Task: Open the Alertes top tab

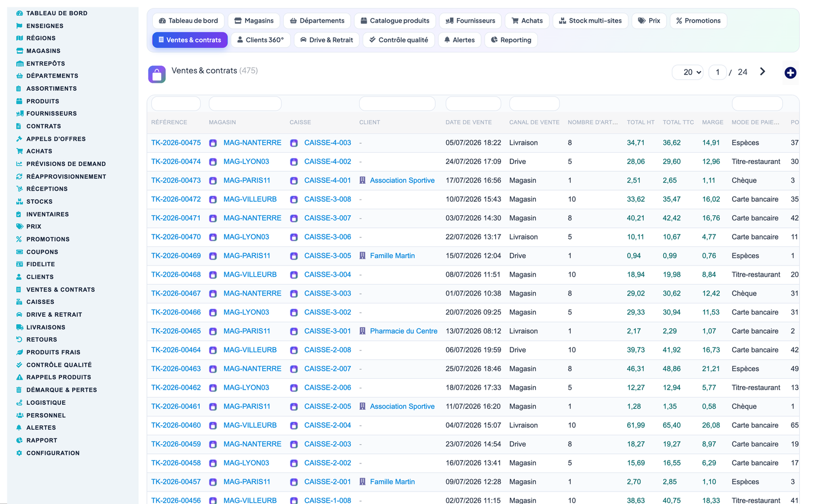Action: (459, 40)
